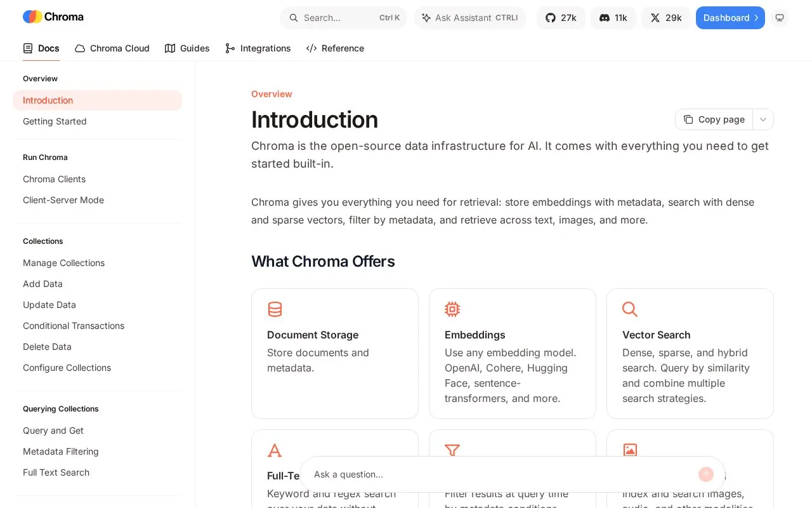Click the Search field

[x=343, y=18]
